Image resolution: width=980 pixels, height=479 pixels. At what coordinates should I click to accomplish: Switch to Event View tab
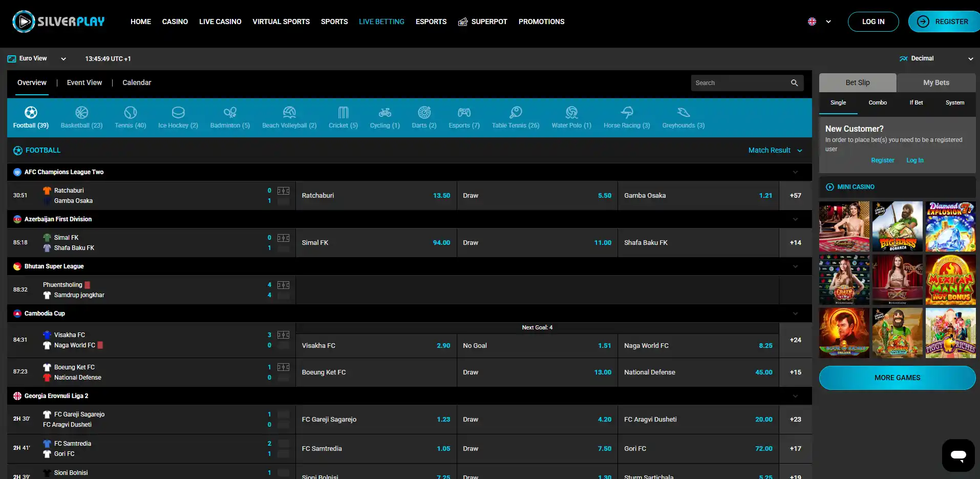pos(84,82)
